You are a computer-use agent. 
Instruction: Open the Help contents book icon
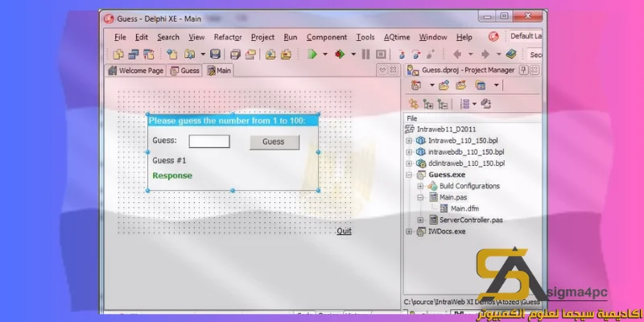click(511, 54)
